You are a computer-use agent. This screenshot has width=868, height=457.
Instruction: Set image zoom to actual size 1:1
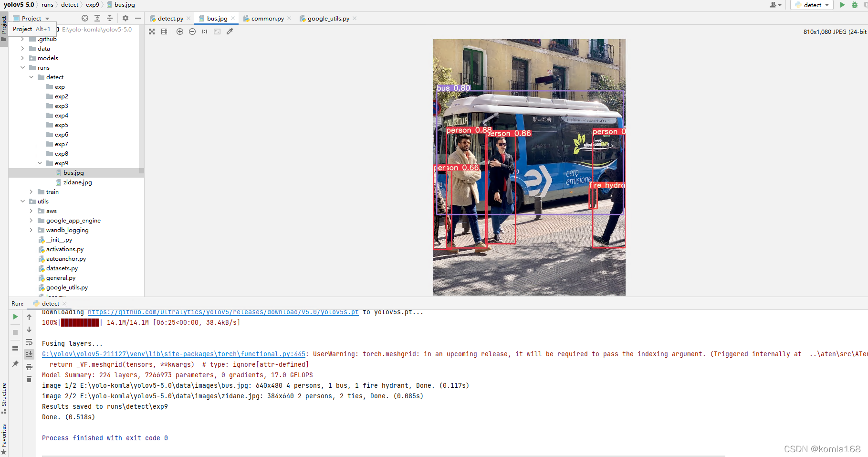[204, 32]
